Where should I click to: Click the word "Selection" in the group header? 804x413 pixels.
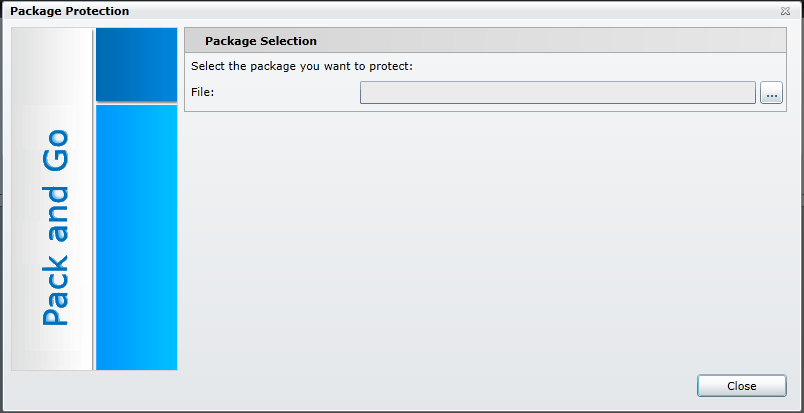click(288, 41)
